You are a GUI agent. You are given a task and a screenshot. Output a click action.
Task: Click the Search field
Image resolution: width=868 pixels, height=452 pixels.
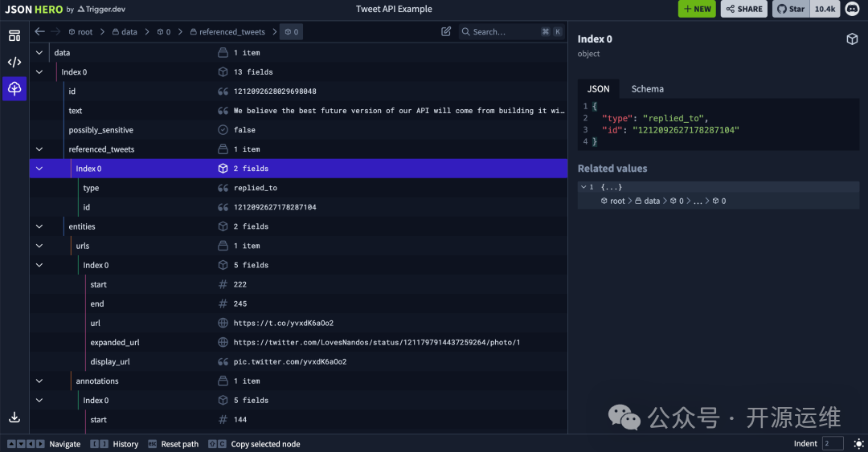512,32
